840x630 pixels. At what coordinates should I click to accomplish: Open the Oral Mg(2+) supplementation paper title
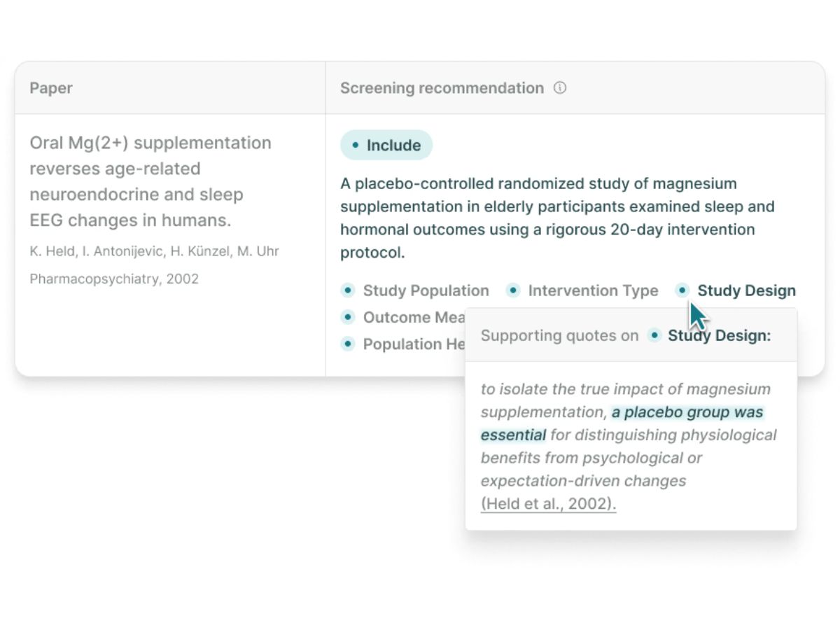pos(150,182)
